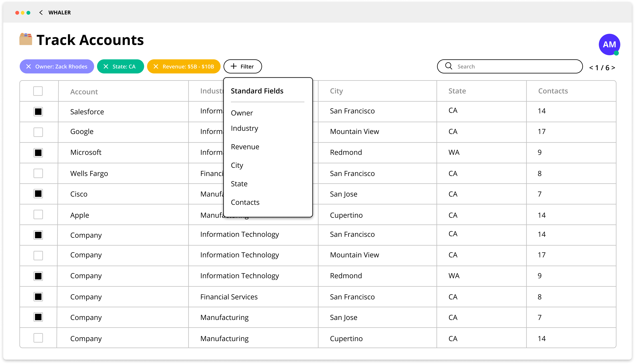Choose Revenue in filter field list
Image resolution: width=635 pixels, height=364 pixels.
pyautogui.click(x=245, y=147)
